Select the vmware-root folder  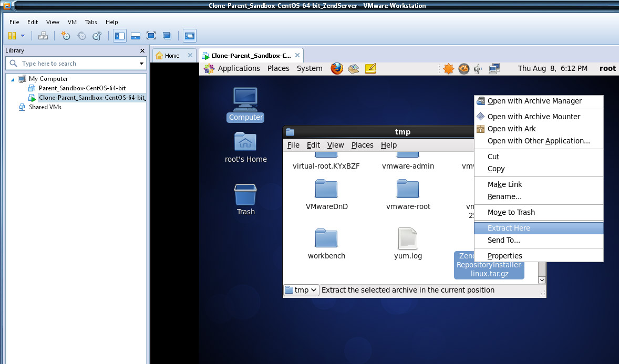408,195
